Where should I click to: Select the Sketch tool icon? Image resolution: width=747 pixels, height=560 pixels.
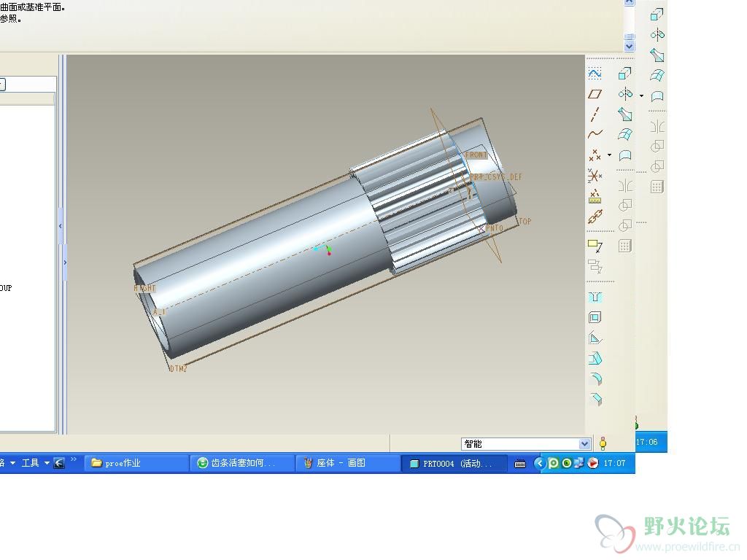(x=595, y=73)
